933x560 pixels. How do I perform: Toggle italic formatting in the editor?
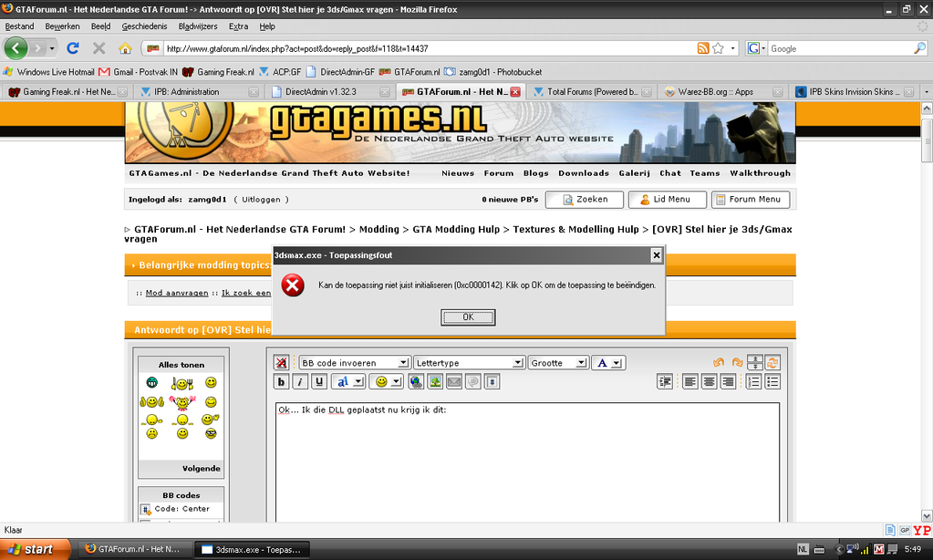(x=300, y=381)
